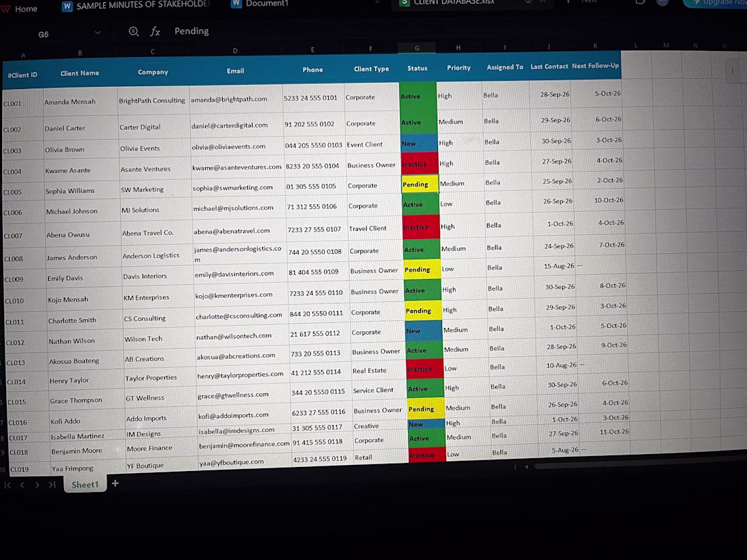Go to next sheet navigation arrow
747x560 pixels.
pos(37,485)
